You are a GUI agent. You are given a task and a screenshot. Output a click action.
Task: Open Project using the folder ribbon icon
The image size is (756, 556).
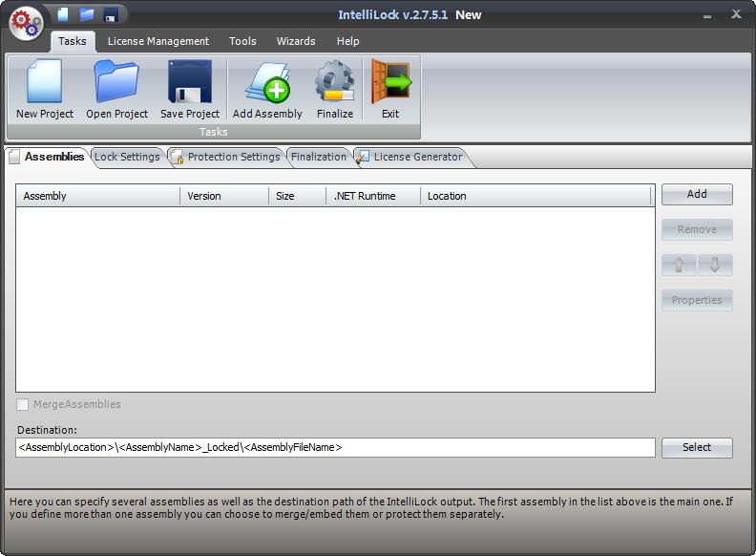pos(116,89)
